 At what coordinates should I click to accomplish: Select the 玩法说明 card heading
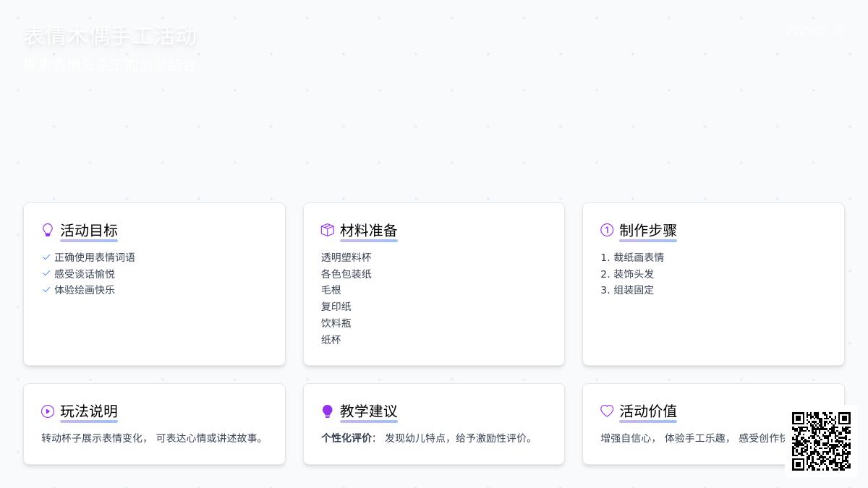(89, 411)
